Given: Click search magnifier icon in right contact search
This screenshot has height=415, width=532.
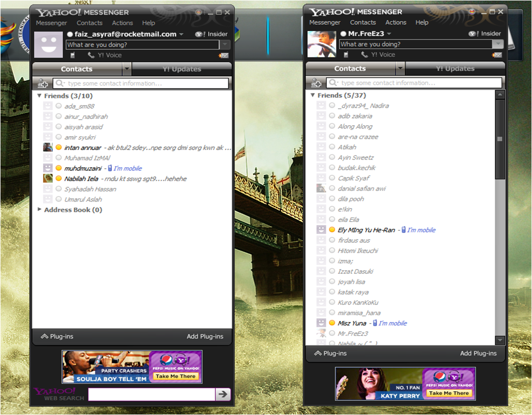Looking at the screenshot, I should [x=333, y=82].
